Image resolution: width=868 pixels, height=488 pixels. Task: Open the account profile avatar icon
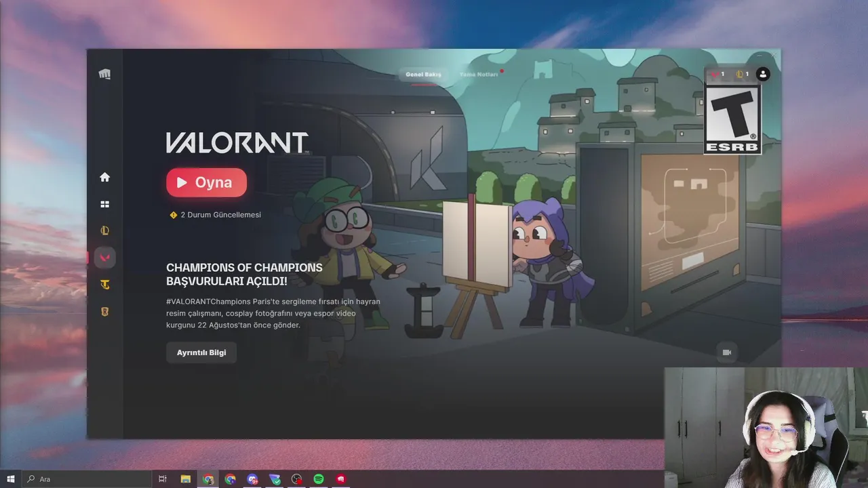763,74
